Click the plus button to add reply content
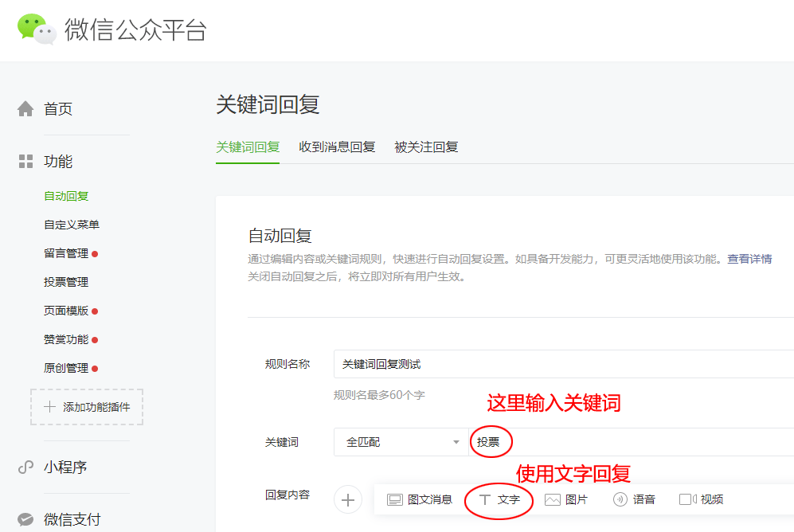The width and height of the screenshot is (794, 532). [x=348, y=499]
